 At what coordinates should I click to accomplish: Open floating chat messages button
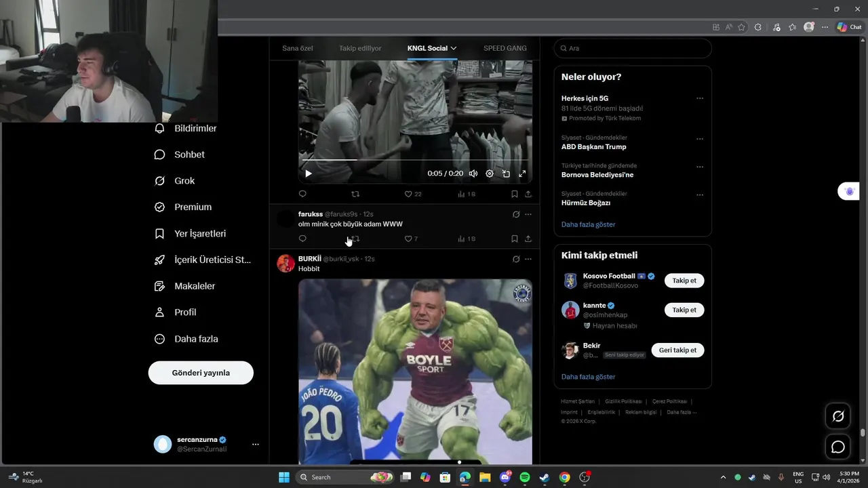pos(838,447)
